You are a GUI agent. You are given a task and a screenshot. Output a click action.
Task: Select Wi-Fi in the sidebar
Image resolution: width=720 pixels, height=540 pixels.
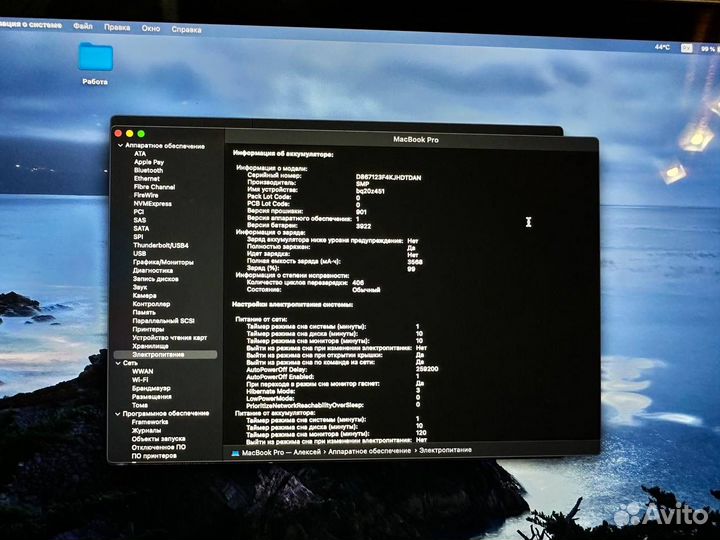(x=140, y=380)
